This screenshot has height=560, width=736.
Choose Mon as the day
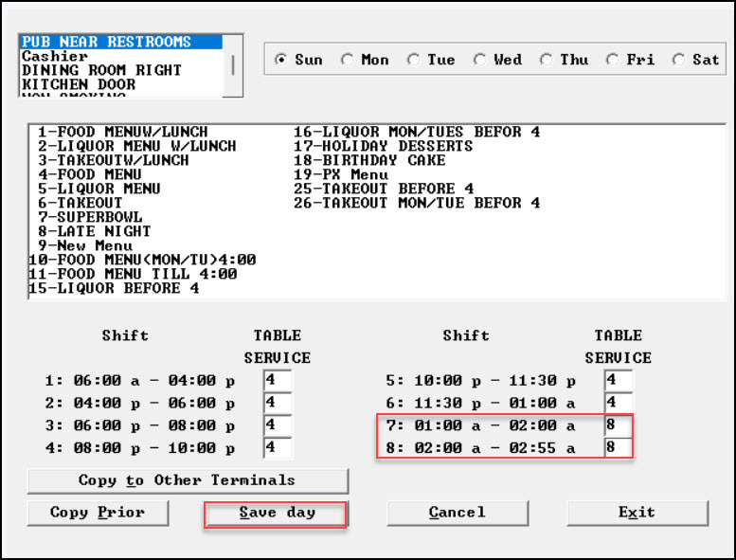coord(348,60)
